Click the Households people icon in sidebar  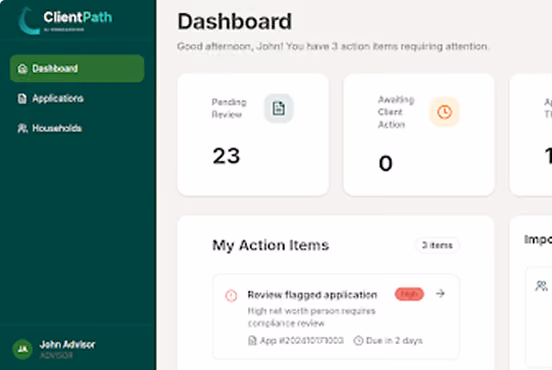pos(23,128)
